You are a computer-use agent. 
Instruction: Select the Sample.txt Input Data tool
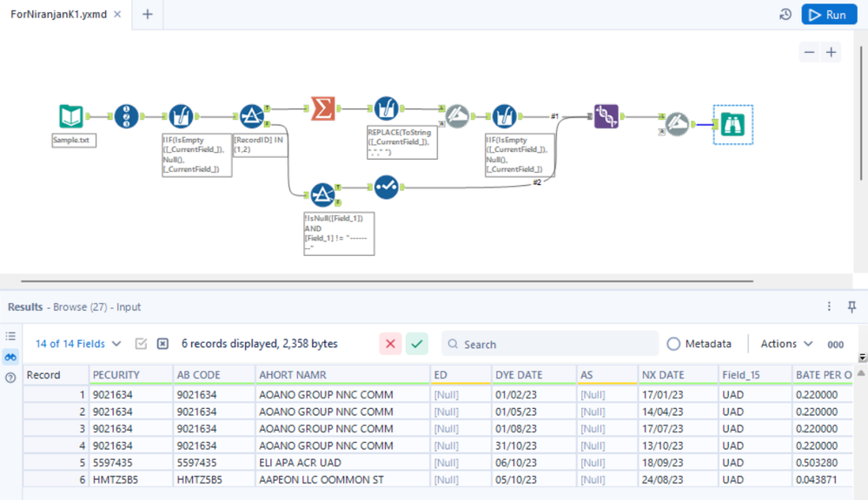pyautogui.click(x=71, y=116)
